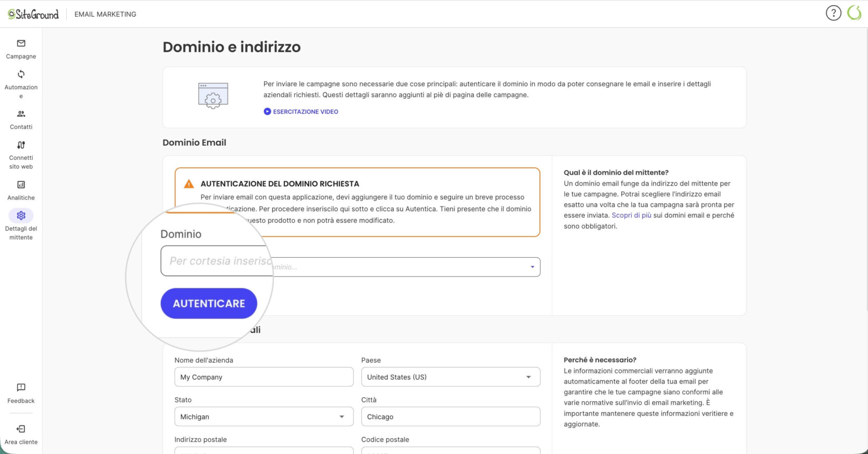The height and width of the screenshot is (454, 868).
Task: Open the Campagne section in sidebar
Action: [21, 49]
